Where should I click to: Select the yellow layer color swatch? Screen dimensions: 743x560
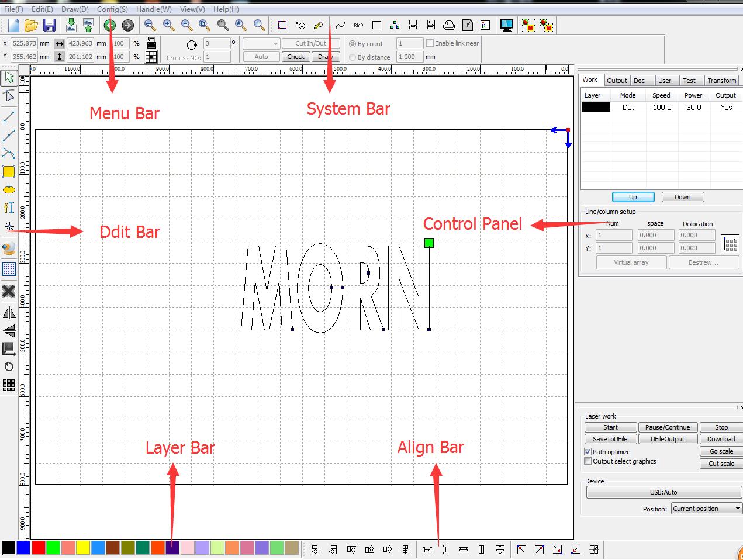click(x=83, y=548)
